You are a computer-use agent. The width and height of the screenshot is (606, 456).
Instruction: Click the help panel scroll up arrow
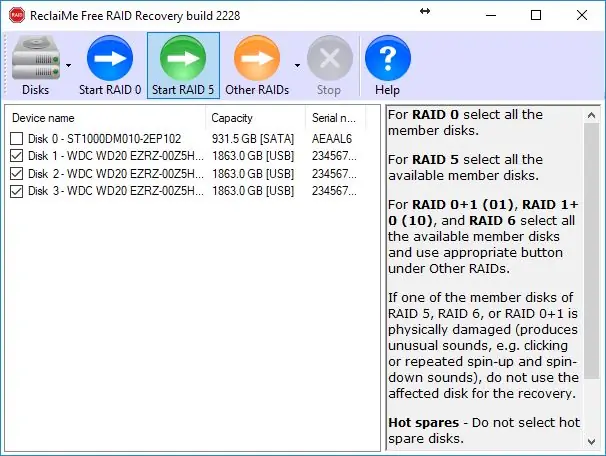591,115
